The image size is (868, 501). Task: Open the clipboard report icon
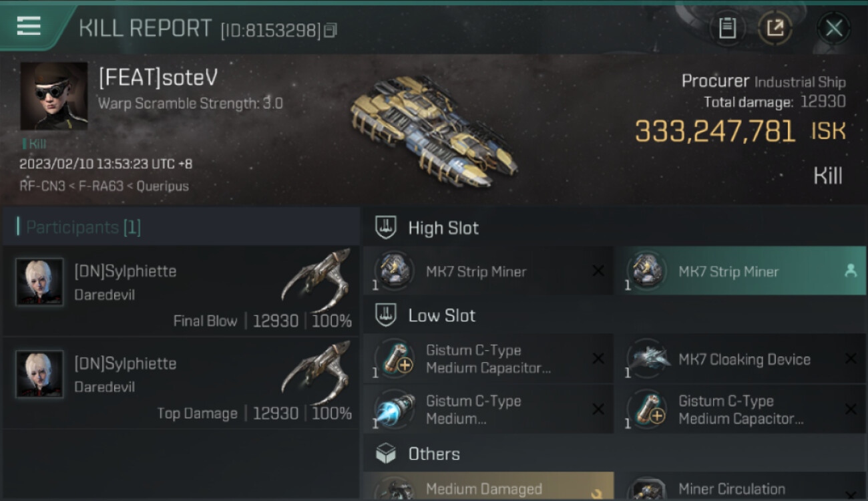click(x=727, y=28)
